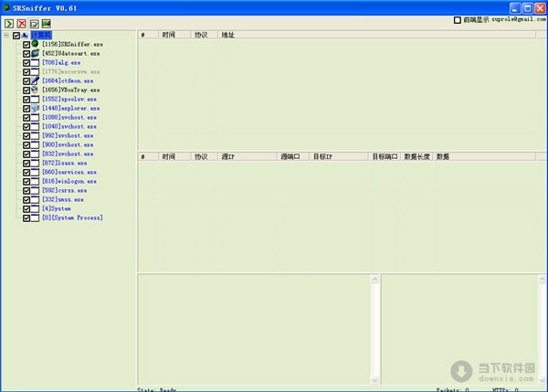Viewport: 548px width, 392px height.
Task: Click up arrow of hex pane scrollbar
Action: (375, 279)
